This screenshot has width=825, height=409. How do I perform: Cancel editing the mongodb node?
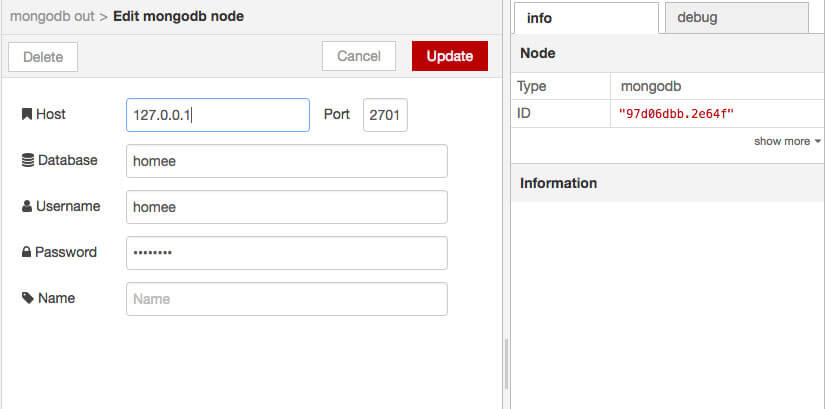coord(359,56)
